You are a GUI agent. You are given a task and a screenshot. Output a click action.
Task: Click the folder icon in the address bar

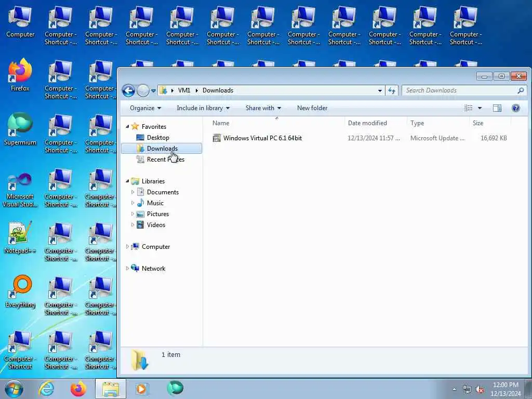[x=163, y=90]
